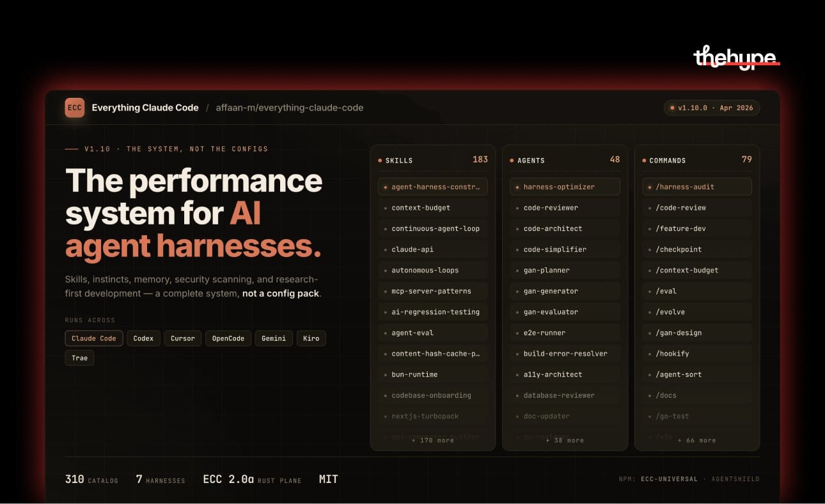Select the autonomous-loops skill
Image resolution: width=825 pixels, height=504 pixels.
point(433,270)
